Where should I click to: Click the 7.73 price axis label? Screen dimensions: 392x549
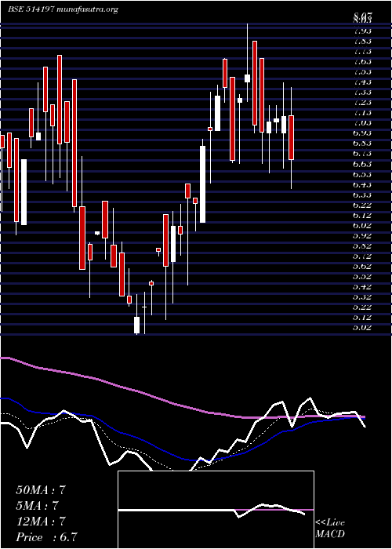click(362, 51)
